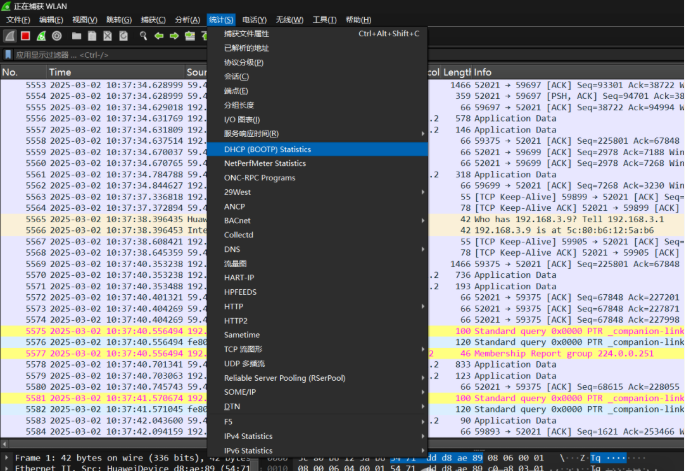The image size is (685, 471).
Task: Sort packets by the Time column header
Action: coord(115,72)
